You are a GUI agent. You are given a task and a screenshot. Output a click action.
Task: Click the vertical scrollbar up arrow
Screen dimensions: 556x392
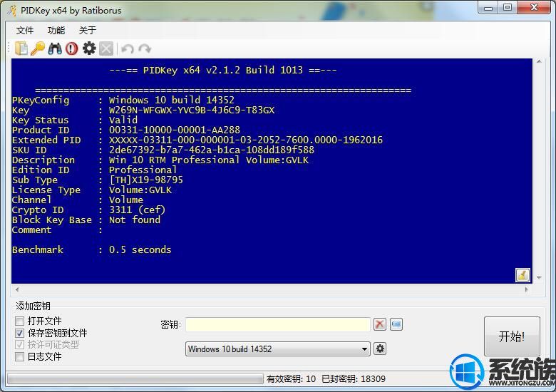[539, 62]
